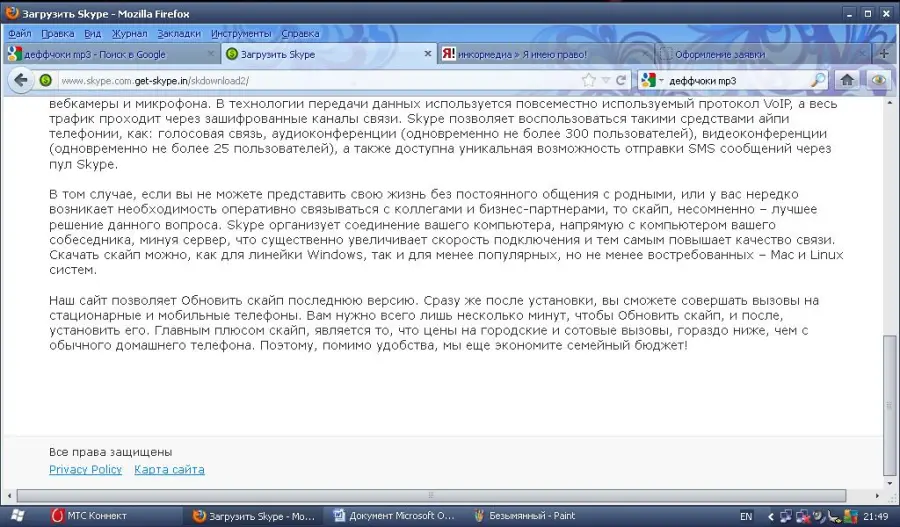
Task: Reload the page with the refresh icon
Action: click(x=621, y=80)
